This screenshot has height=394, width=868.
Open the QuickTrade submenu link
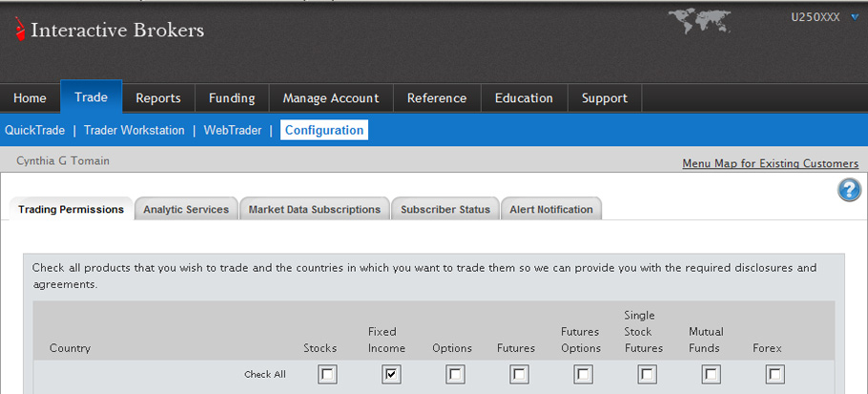tap(35, 131)
